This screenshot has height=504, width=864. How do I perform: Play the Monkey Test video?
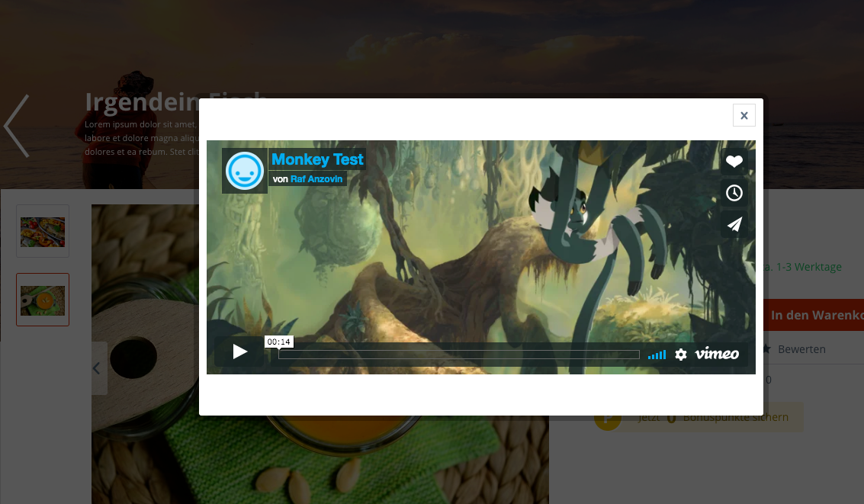240,352
